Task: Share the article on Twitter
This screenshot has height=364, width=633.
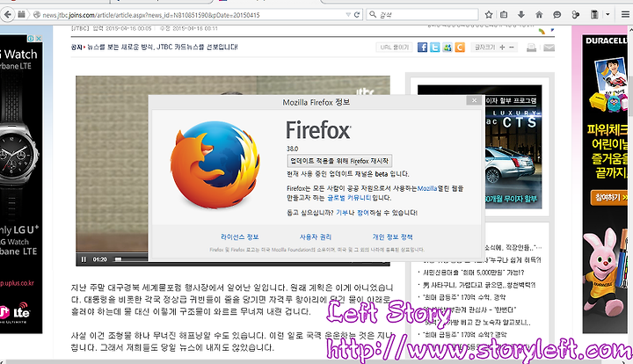Action: pyautogui.click(x=435, y=47)
